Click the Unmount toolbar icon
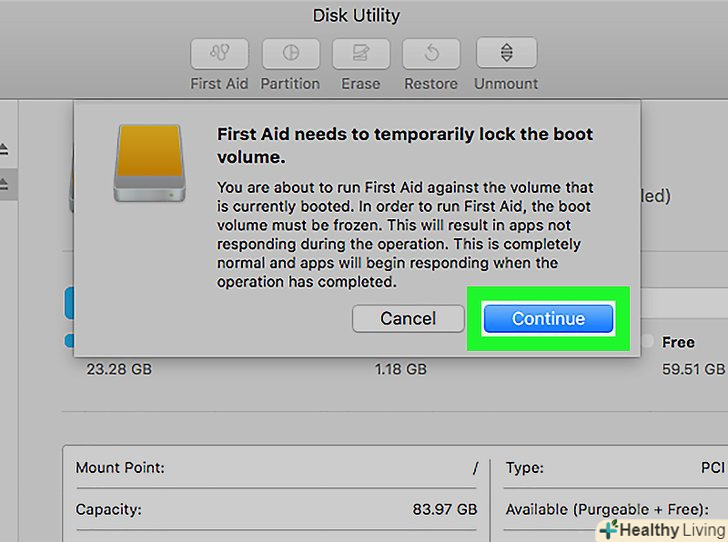 tap(506, 53)
